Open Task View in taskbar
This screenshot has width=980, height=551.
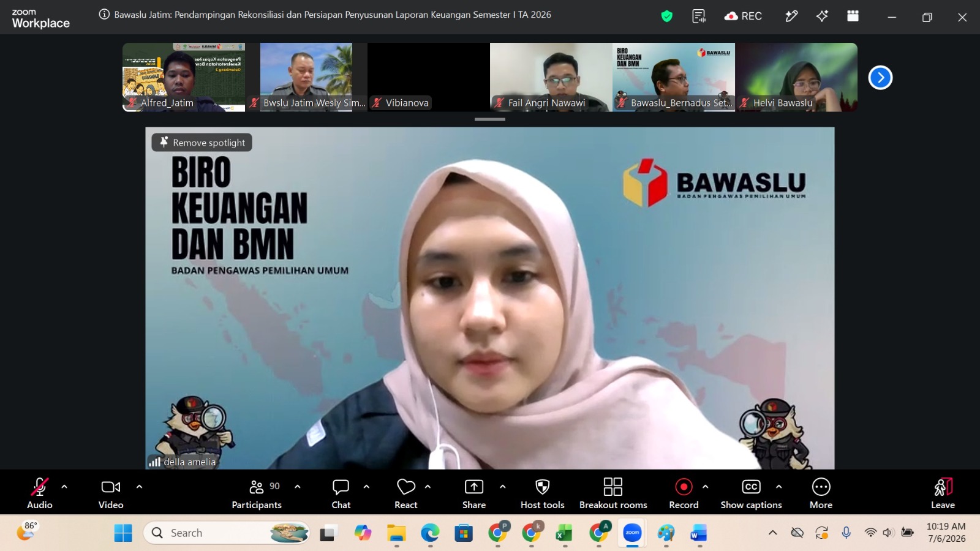click(329, 533)
